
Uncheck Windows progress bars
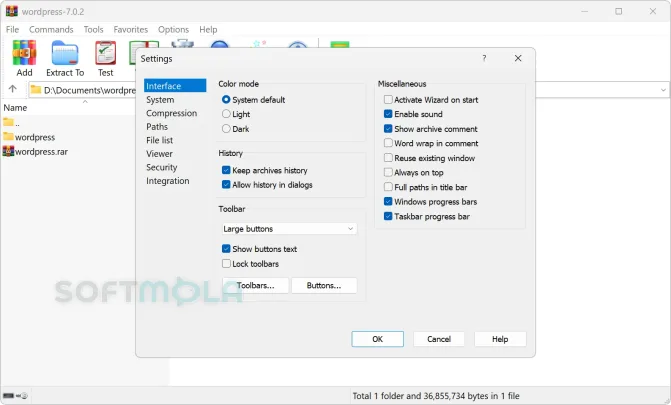(x=388, y=201)
